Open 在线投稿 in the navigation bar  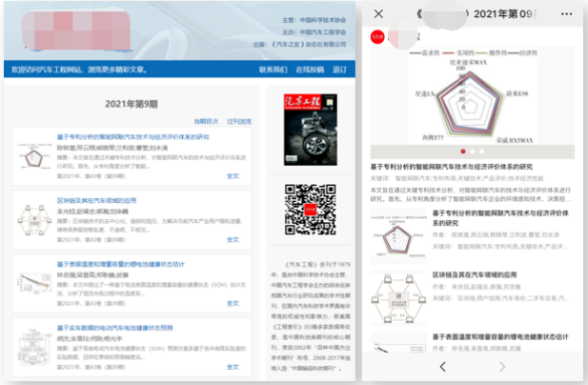click(x=308, y=70)
